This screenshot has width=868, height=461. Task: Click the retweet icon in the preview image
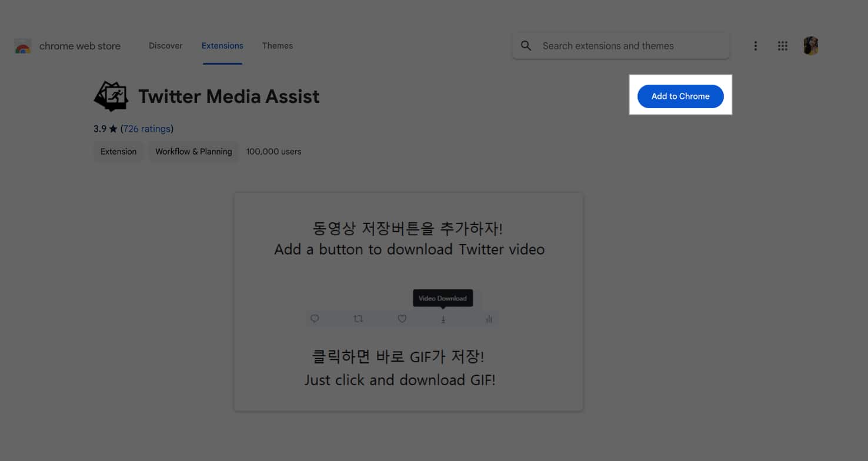[358, 319]
